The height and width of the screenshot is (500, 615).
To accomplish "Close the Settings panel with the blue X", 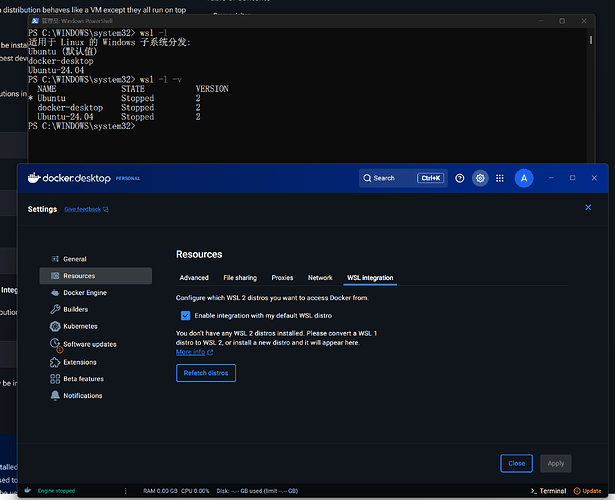I will coord(588,207).
